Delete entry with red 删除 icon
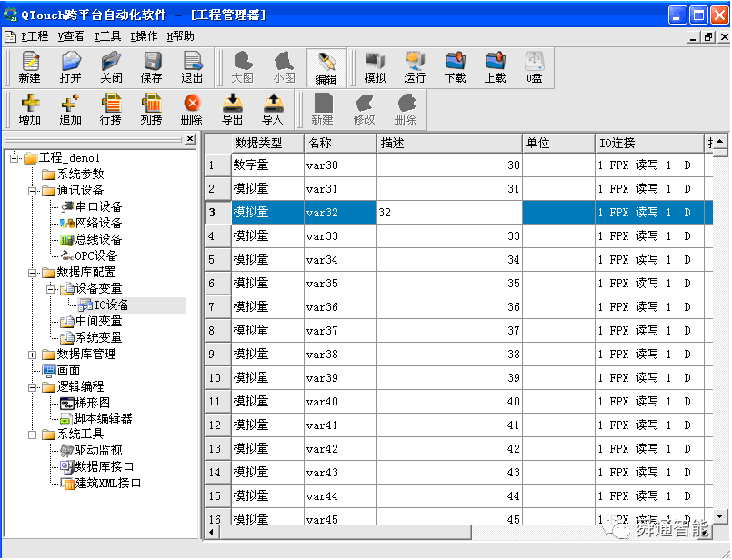 tap(192, 109)
